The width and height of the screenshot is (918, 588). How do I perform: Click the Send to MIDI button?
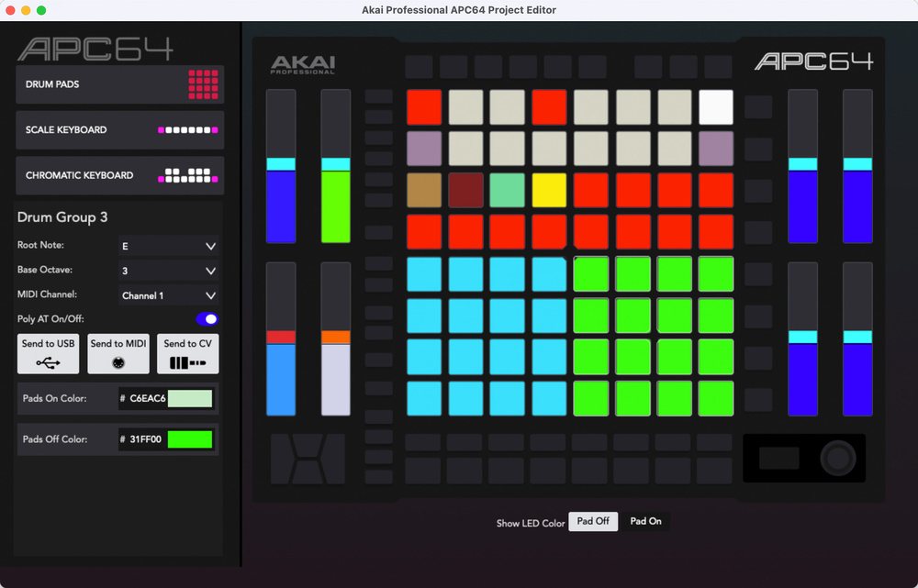coord(118,353)
